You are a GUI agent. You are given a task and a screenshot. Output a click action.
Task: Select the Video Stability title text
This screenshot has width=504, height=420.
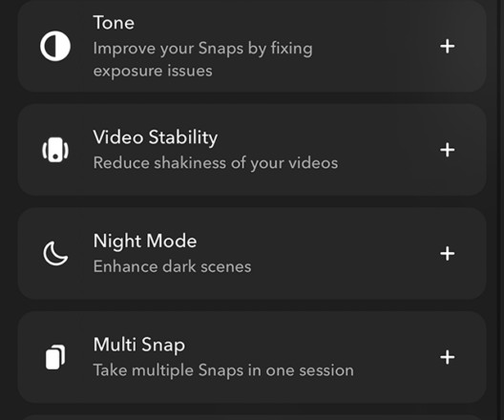tap(156, 137)
